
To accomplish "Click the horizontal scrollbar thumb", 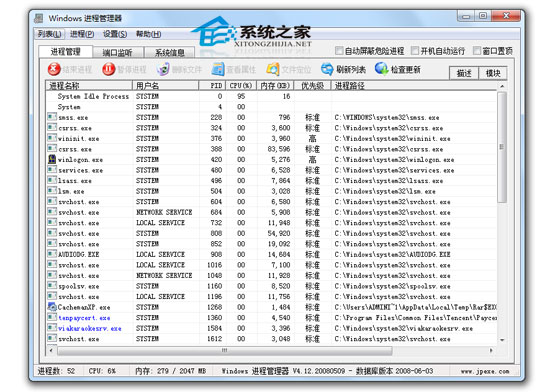I will click(224, 350).
